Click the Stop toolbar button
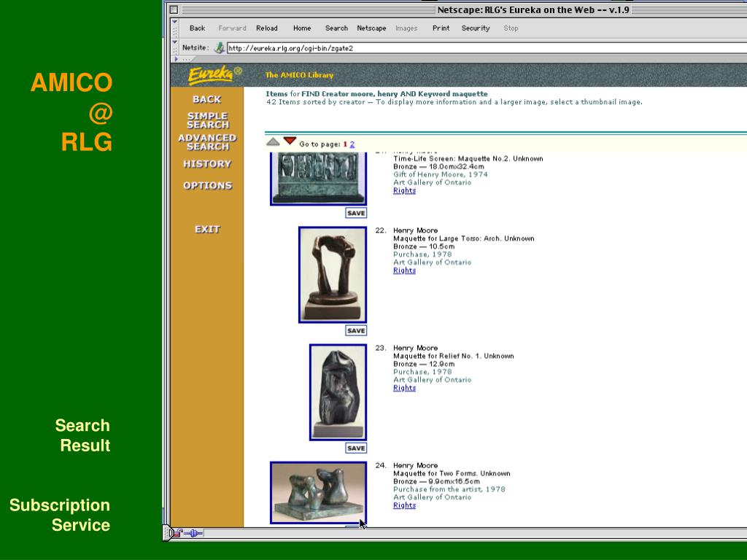This screenshot has height=560, width=747. click(x=511, y=28)
